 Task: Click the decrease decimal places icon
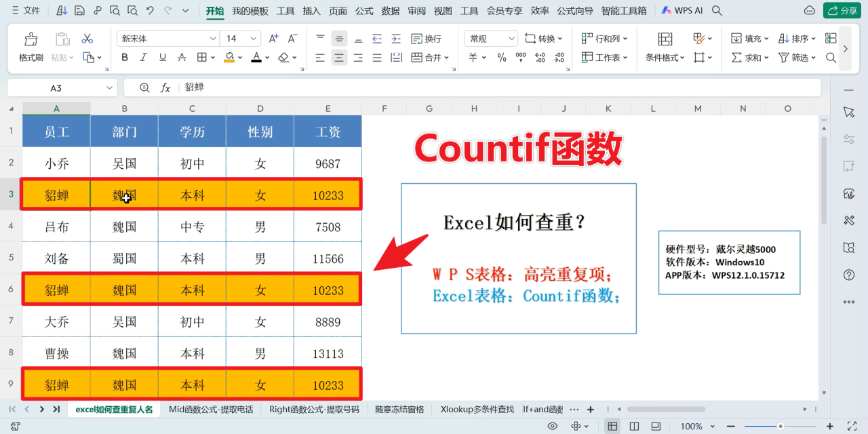(x=559, y=58)
